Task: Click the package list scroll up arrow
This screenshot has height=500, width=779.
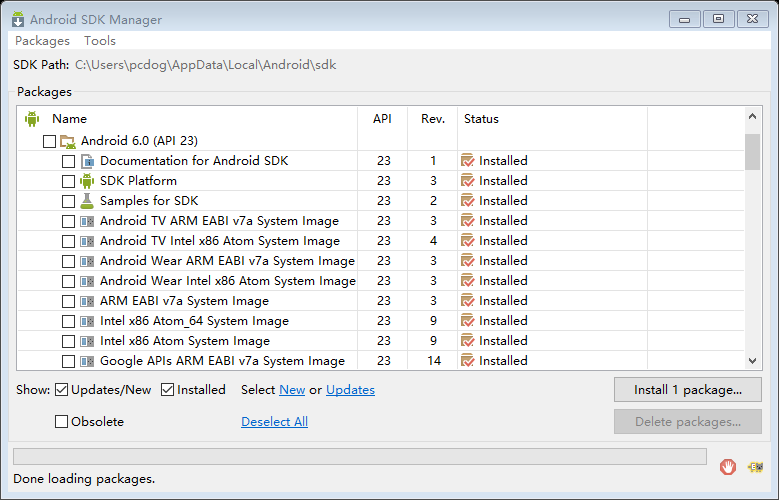Action: (x=752, y=116)
